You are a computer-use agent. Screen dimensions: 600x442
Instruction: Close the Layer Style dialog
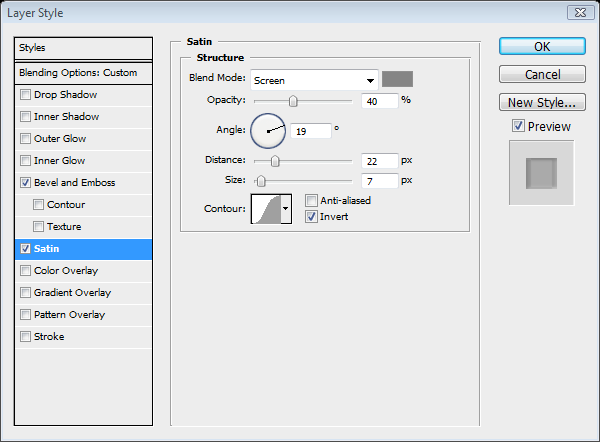point(579,12)
